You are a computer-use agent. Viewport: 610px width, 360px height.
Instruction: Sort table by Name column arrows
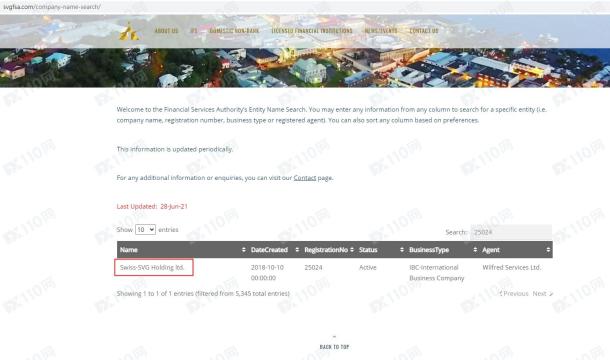click(x=244, y=250)
